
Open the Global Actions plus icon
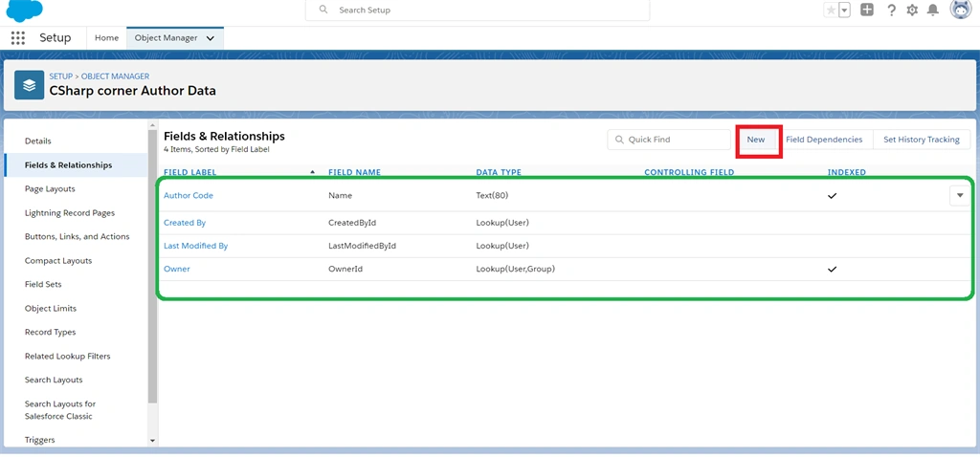click(867, 10)
